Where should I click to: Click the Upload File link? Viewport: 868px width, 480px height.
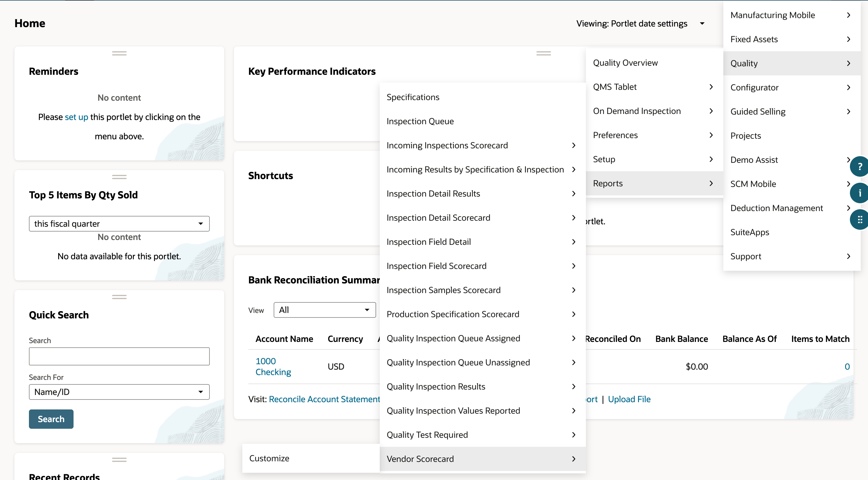click(x=629, y=399)
